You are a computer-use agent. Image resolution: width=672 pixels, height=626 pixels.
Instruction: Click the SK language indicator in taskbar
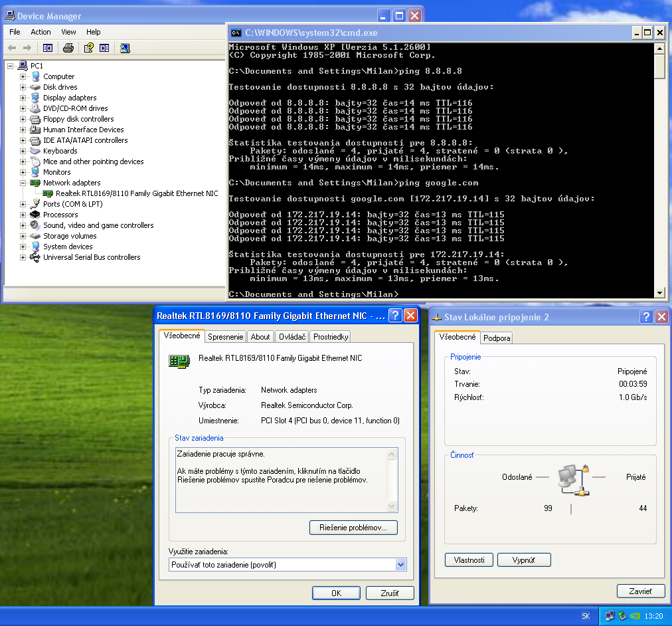pos(586,616)
